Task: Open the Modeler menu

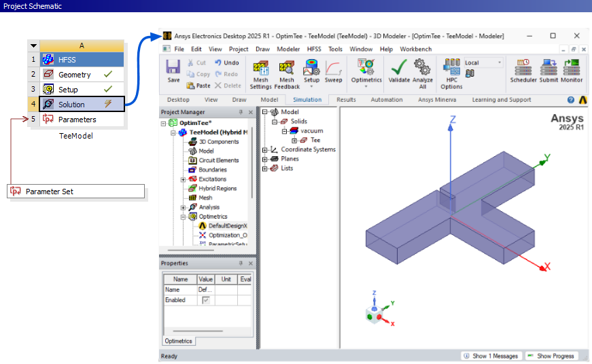Action: pyautogui.click(x=288, y=49)
